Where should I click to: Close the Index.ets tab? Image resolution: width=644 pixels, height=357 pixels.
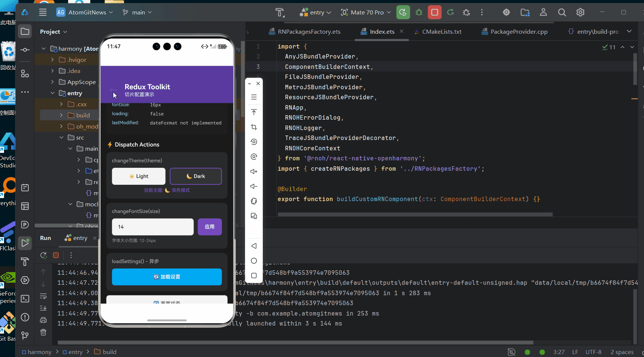click(x=402, y=31)
